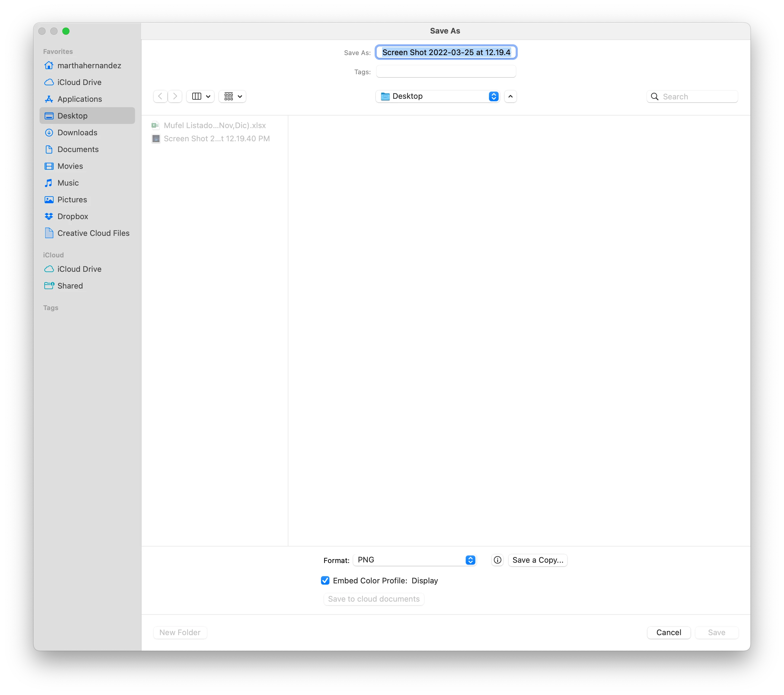
Task: Click the Cancel button
Action: pyautogui.click(x=668, y=632)
